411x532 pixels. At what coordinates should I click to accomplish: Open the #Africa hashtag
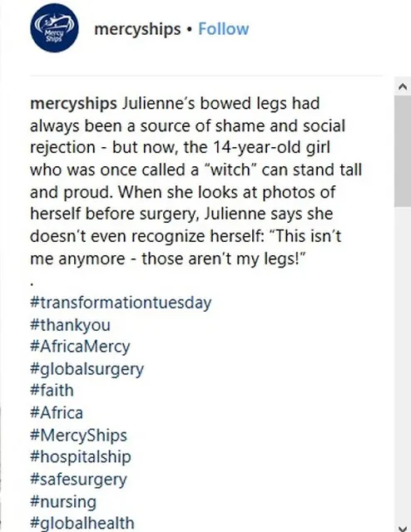57,413
